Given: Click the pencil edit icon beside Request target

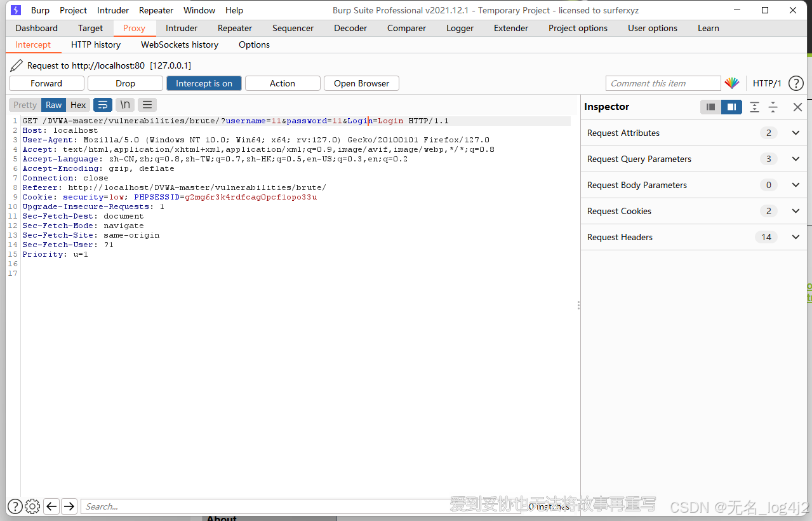Looking at the screenshot, I should coord(17,65).
